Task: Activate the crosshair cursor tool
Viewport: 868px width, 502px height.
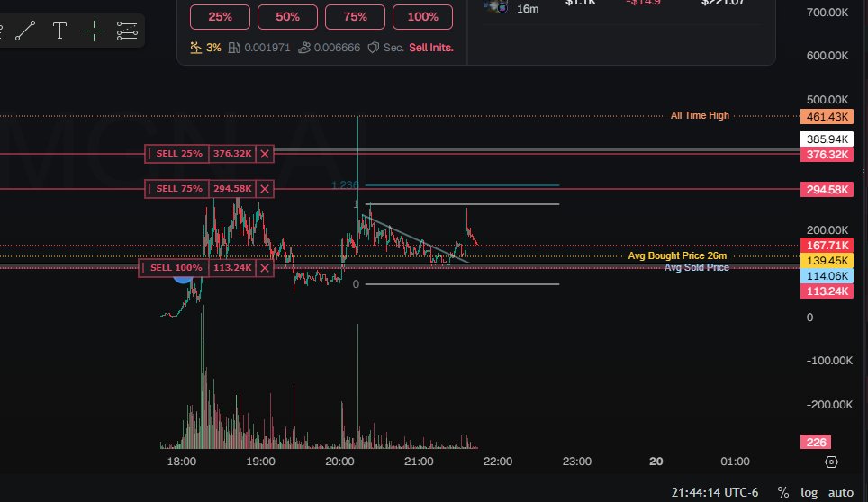Action: click(94, 31)
